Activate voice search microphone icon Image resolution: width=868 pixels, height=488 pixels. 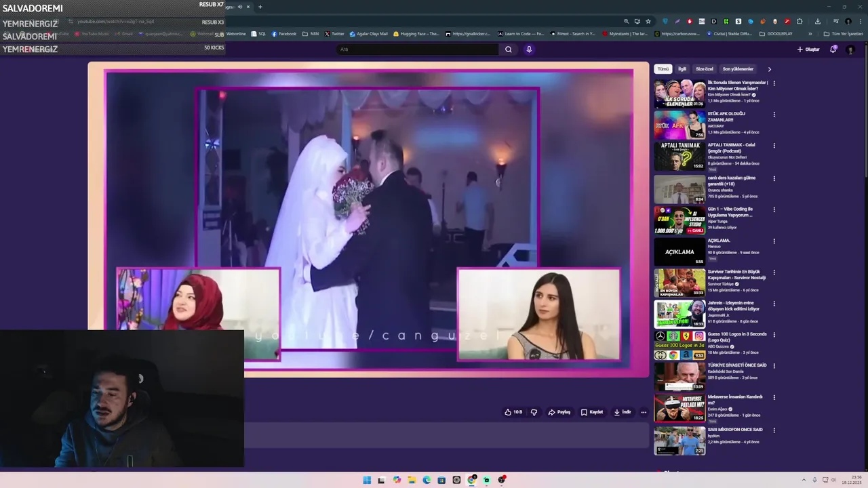(x=529, y=49)
